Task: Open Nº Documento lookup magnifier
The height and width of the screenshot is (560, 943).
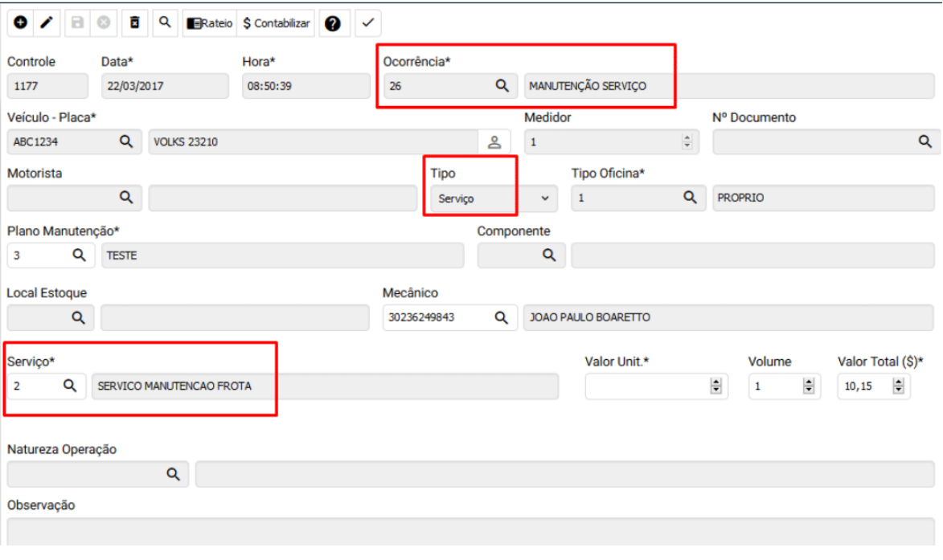Action: pyautogui.click(x=925, y=142)
